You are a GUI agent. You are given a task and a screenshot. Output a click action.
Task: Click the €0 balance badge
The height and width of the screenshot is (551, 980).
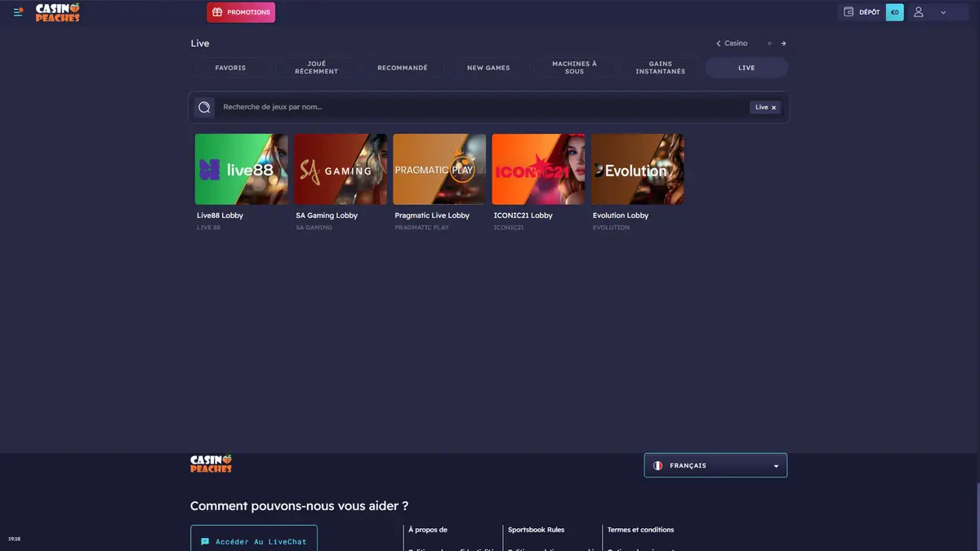894,12
